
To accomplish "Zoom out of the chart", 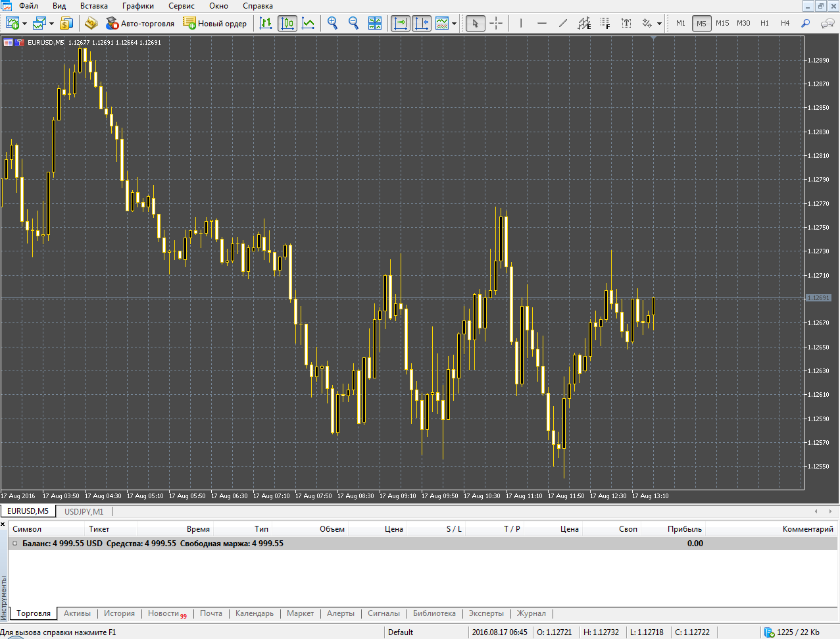I will pos(353,23).
